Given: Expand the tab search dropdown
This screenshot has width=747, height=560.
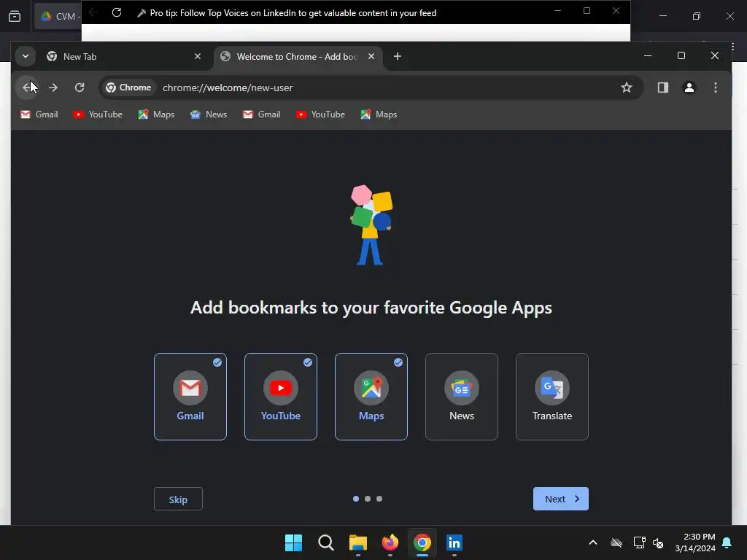Looking at the screenshot, I should click(x=26, y=57).
